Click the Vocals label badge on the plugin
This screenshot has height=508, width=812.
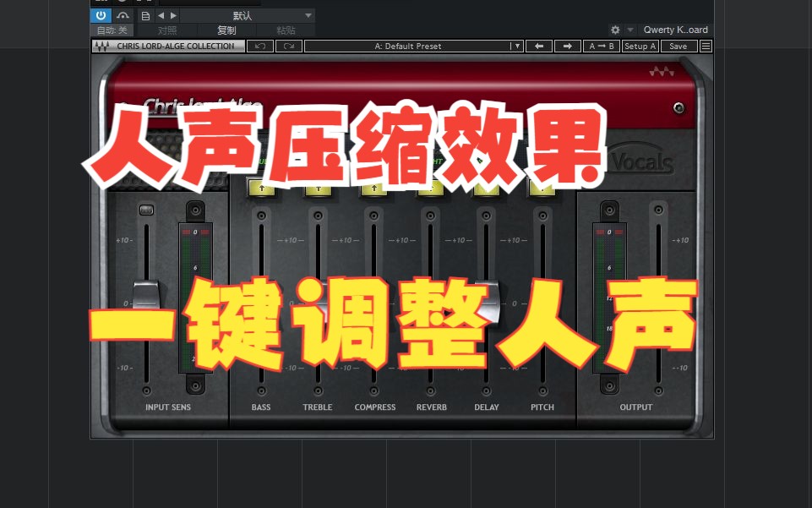point(640,158)
